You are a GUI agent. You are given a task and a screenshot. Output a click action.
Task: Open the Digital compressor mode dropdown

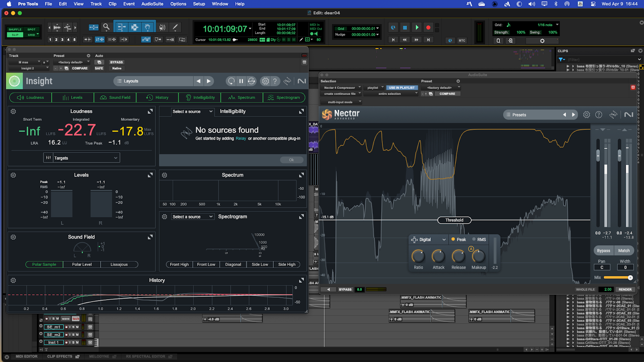(428, 240)
